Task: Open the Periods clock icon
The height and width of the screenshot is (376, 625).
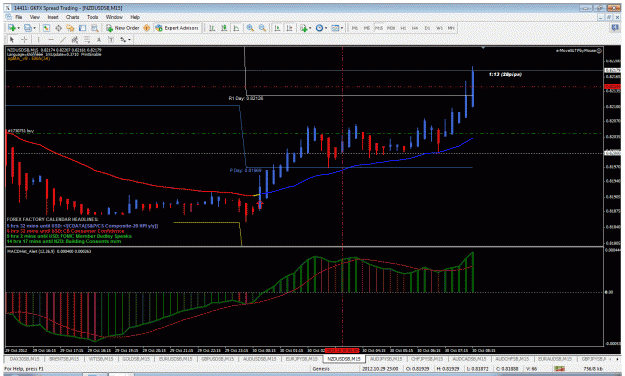Action: (x=319, y=28)
